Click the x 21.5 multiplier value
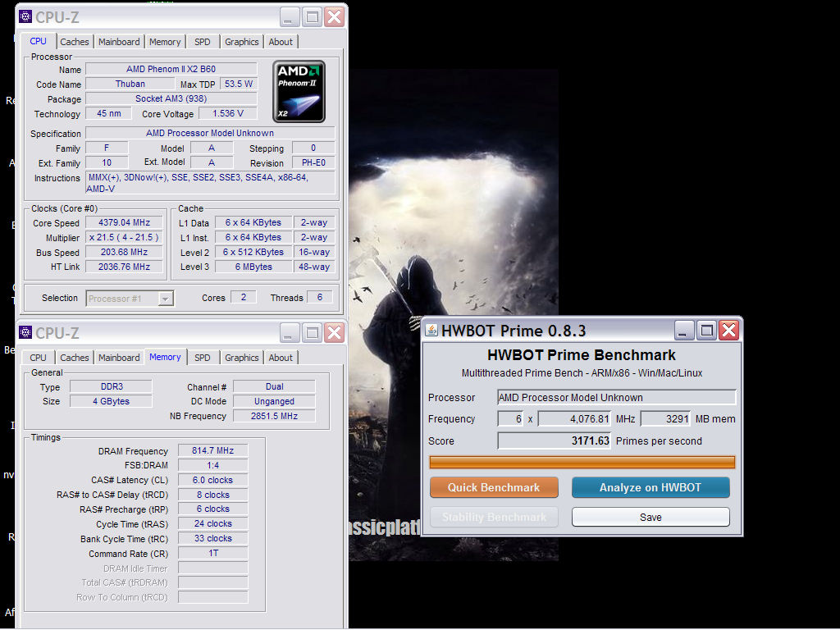 pos(125,237)
